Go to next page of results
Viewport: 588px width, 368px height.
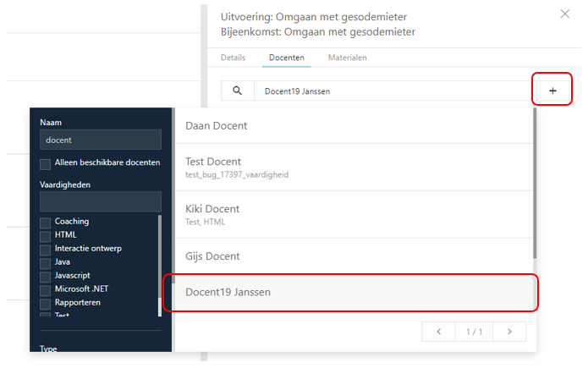tap(509, 332)
